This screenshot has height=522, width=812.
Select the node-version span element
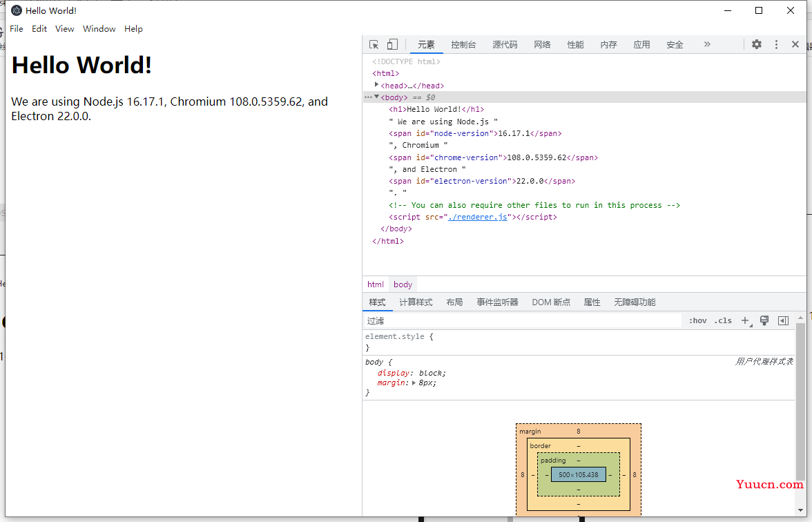tap(475, 134)
